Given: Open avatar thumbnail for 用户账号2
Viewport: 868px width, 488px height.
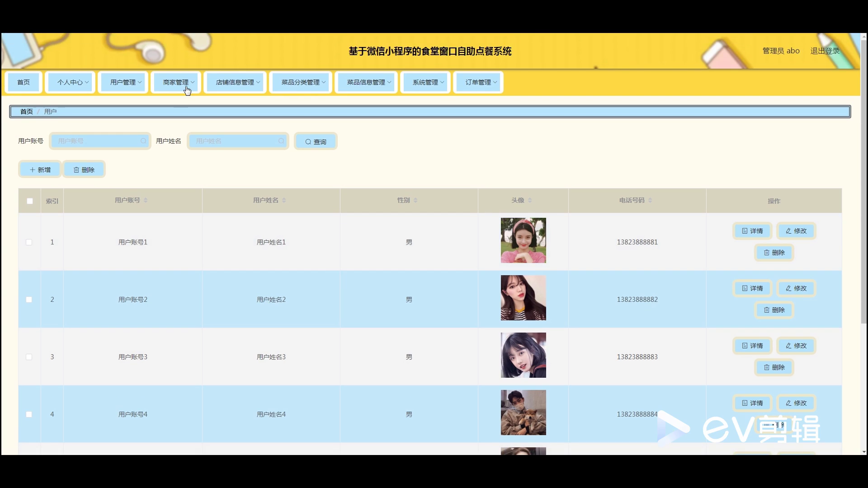Looking at the screenshot, I should (523, 298).
